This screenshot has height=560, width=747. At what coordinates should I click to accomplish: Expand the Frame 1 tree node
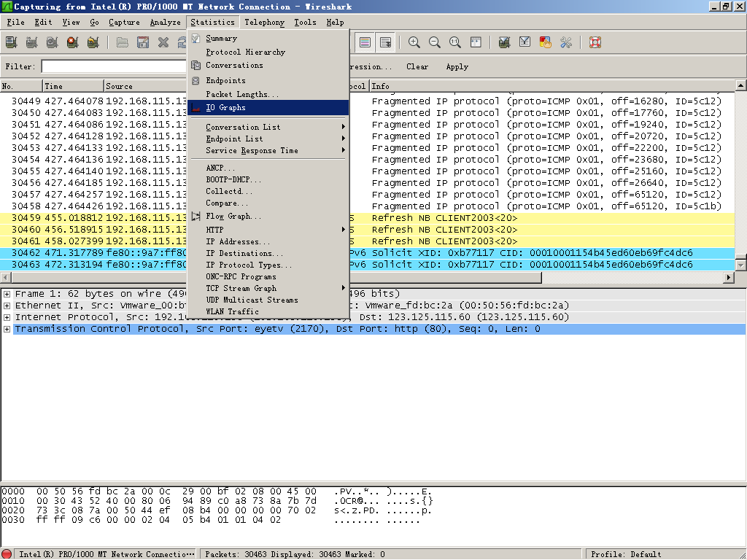pos(7,294)
